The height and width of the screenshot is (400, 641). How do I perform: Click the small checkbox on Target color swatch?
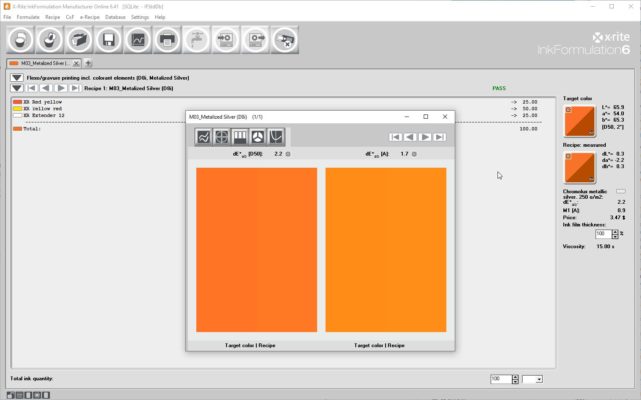coord(569,111)
